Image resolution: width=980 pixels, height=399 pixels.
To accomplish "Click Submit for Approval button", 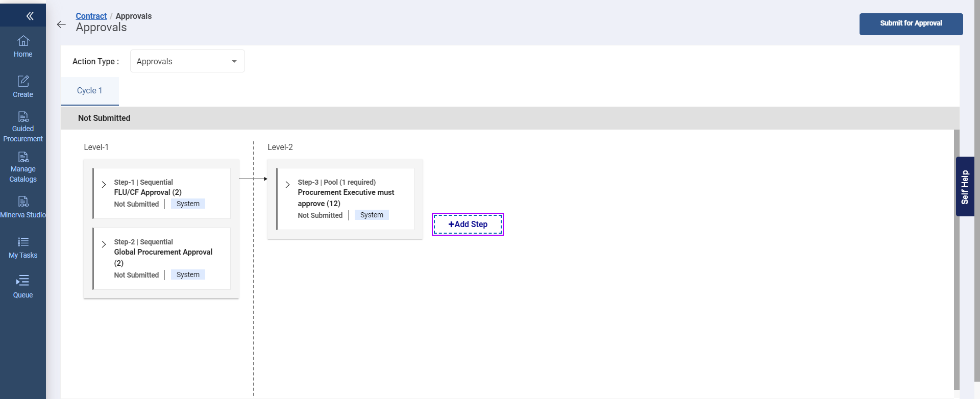I will pos(911,24).
